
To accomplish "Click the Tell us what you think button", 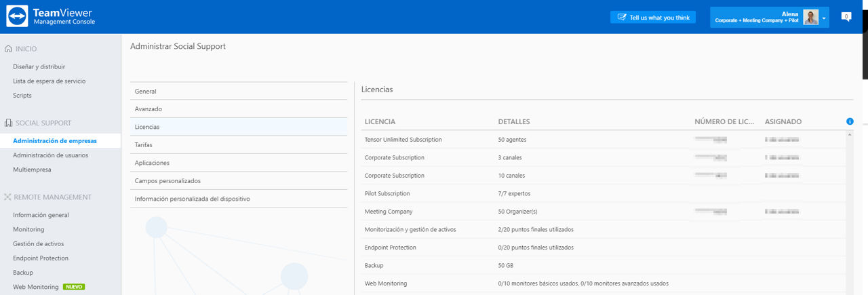I will pyautogui.click(x=653, y=17).
